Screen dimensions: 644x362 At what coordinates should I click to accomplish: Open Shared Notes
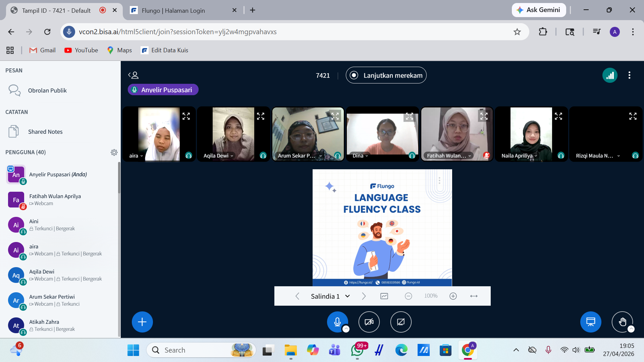[x=60, y=132]
